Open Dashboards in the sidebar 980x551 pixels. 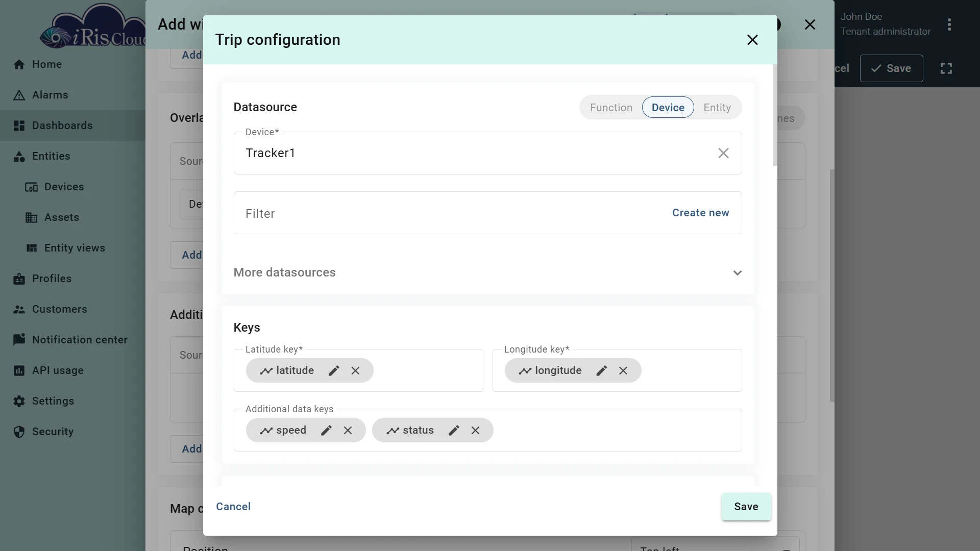point(72,126)
